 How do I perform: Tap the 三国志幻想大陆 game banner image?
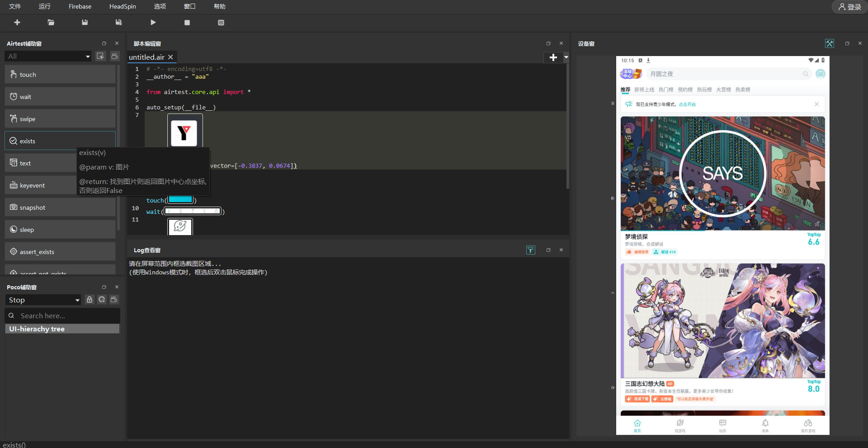(x=722, y=321)
